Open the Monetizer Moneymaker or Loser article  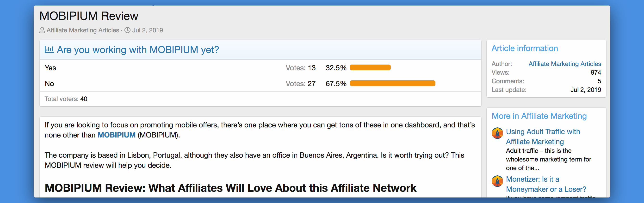click(x=546, y=184)
